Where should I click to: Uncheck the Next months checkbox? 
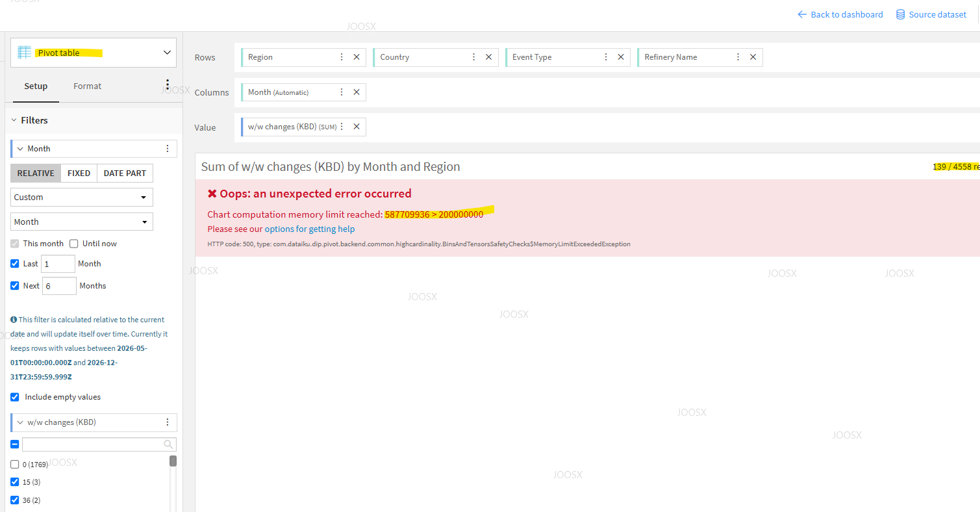(x=15, y=286)
